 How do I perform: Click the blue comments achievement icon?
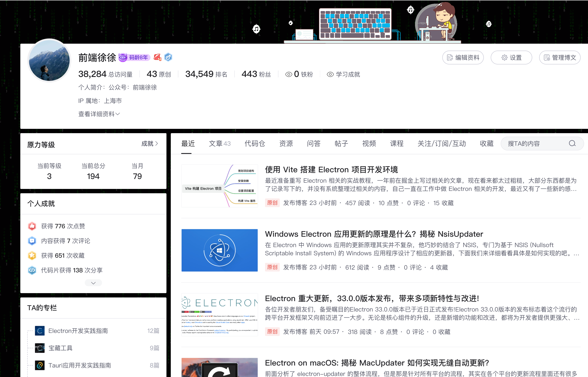tap(32, 241)
